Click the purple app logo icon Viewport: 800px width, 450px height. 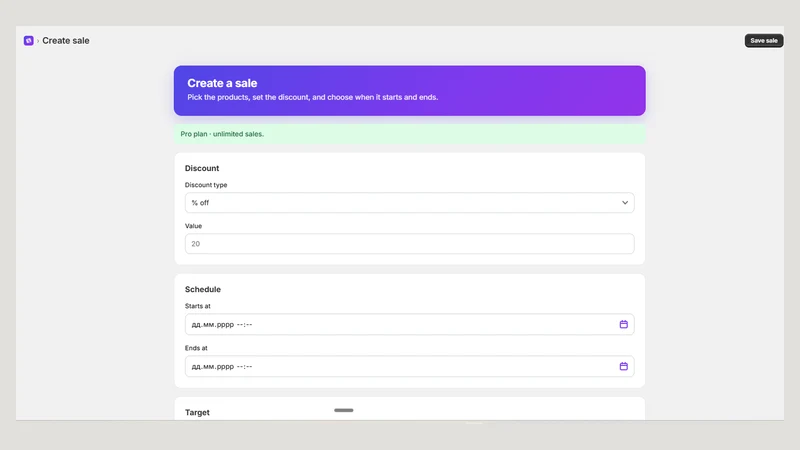pyautogui.click(x=29, y=41)
